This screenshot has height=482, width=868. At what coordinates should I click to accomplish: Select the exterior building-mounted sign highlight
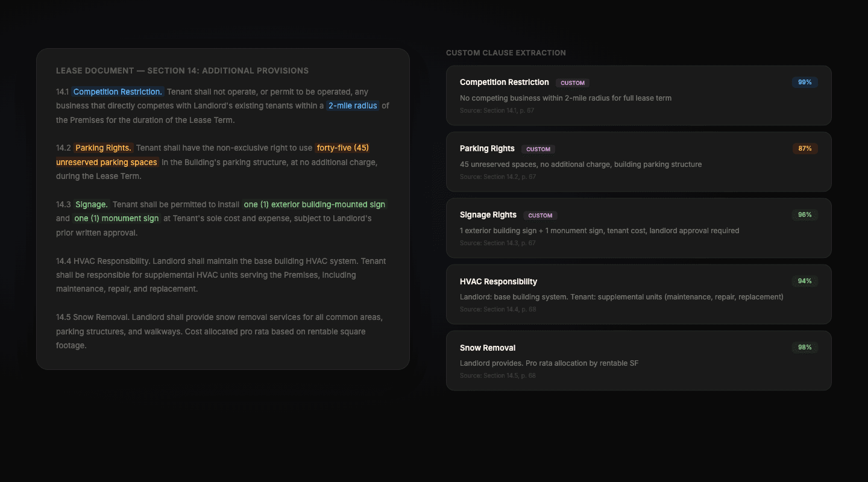click(x=314, y=204)
